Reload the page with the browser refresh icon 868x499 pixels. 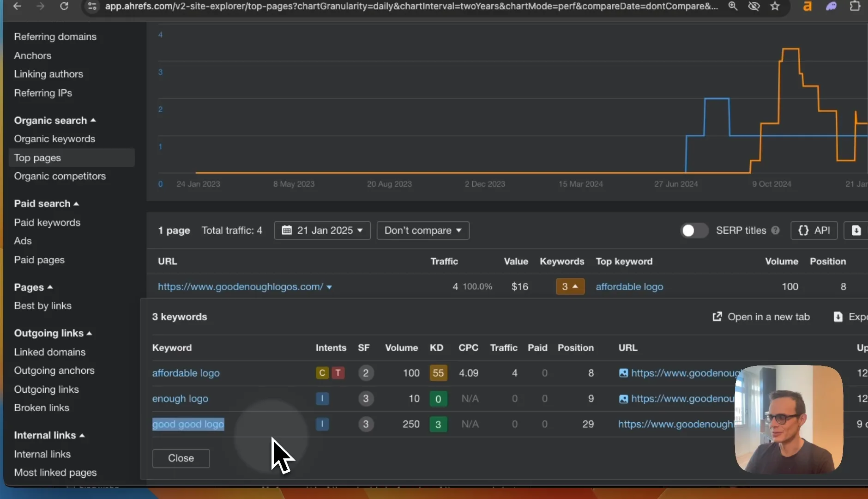point(64,6)
